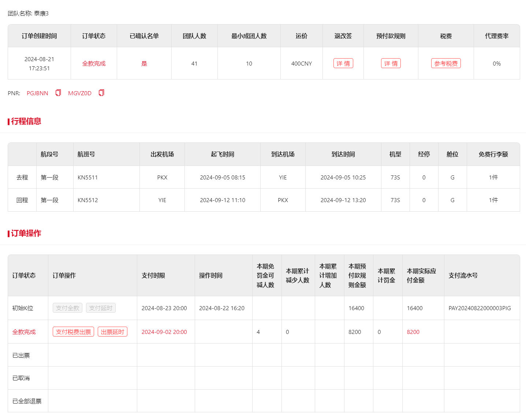This screenshot has width=526, height=420.
Task: Click the 出票延时 button
Action: click(x=112, y=332)
